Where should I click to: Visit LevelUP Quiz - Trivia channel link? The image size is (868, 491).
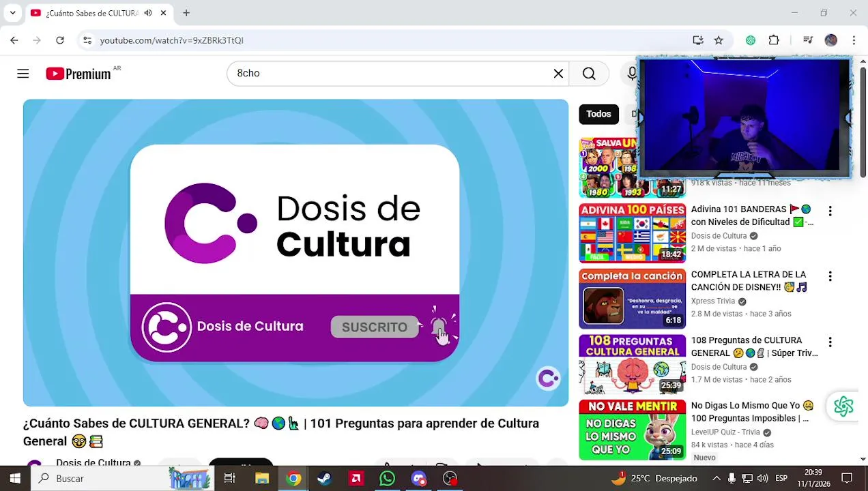click(725, 432)
